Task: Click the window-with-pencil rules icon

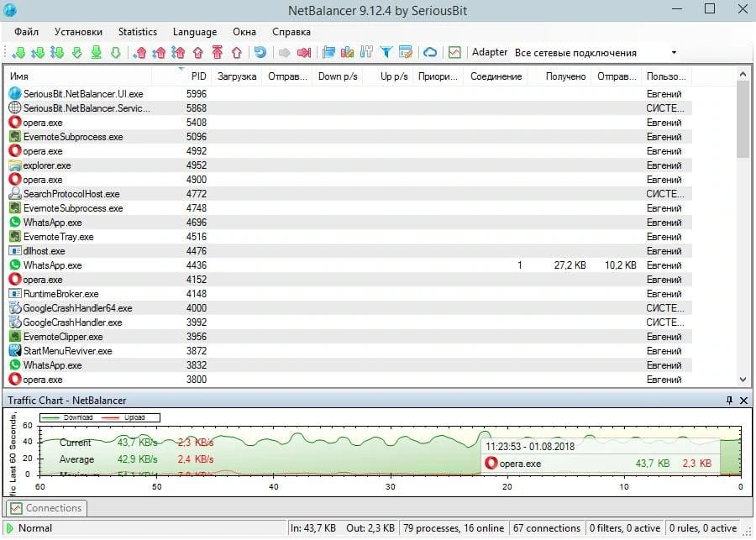Action: pos(406,52)
